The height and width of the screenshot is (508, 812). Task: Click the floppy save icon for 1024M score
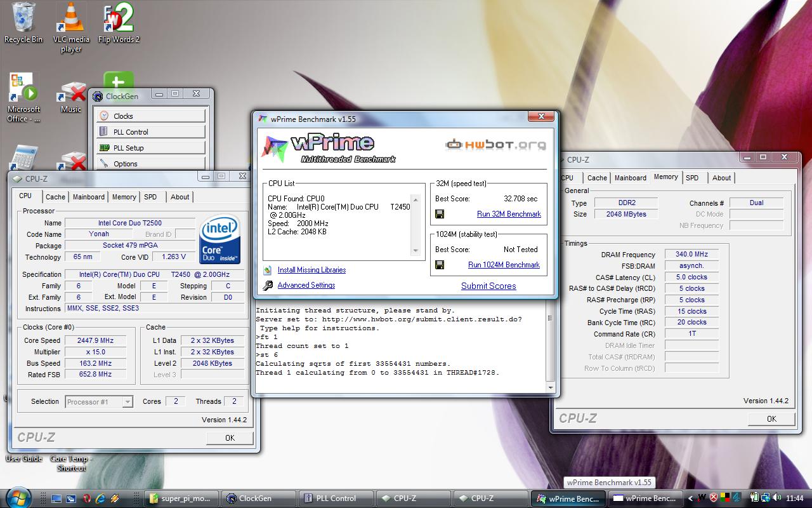pyautogui.click(x=440, y=265)
